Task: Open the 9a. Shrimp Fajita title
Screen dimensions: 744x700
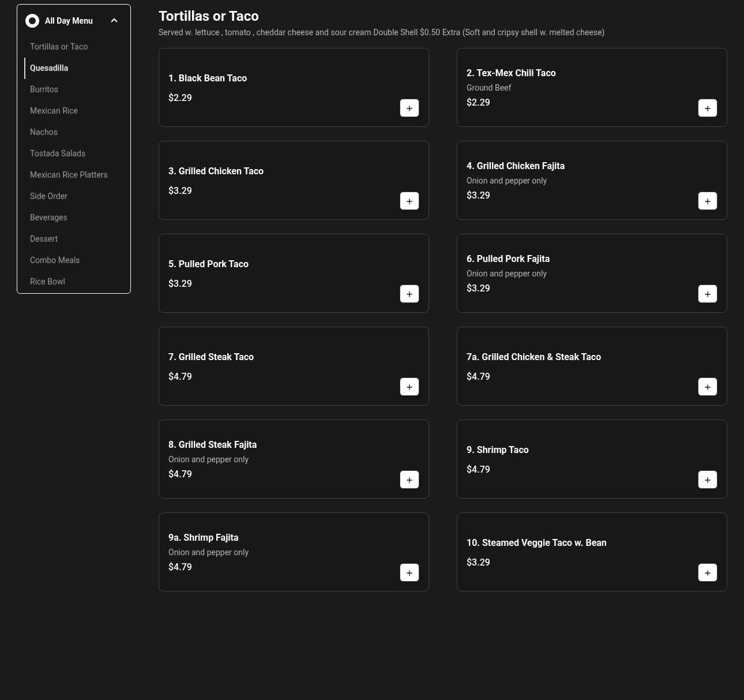Action: pos(203,538)
